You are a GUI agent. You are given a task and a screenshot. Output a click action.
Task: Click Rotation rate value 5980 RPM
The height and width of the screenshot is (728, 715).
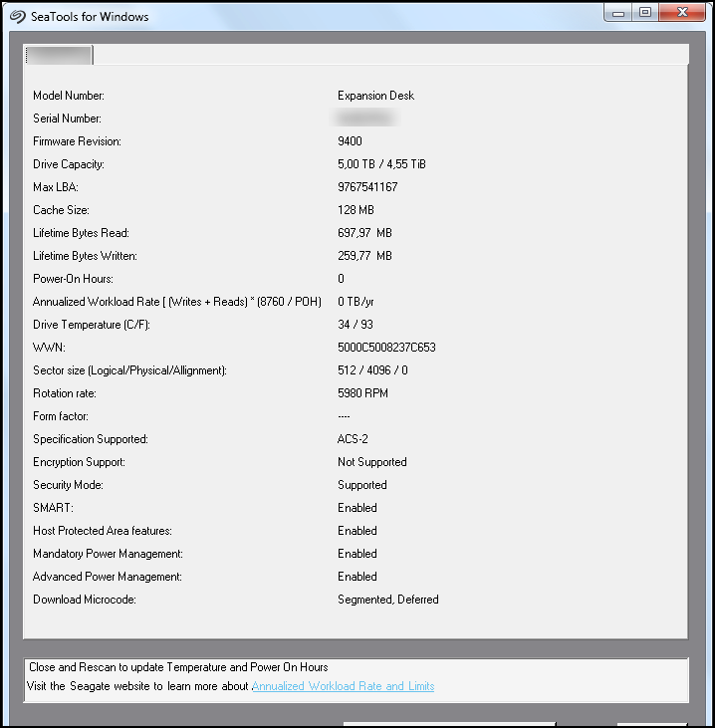(x=362, y=393)
